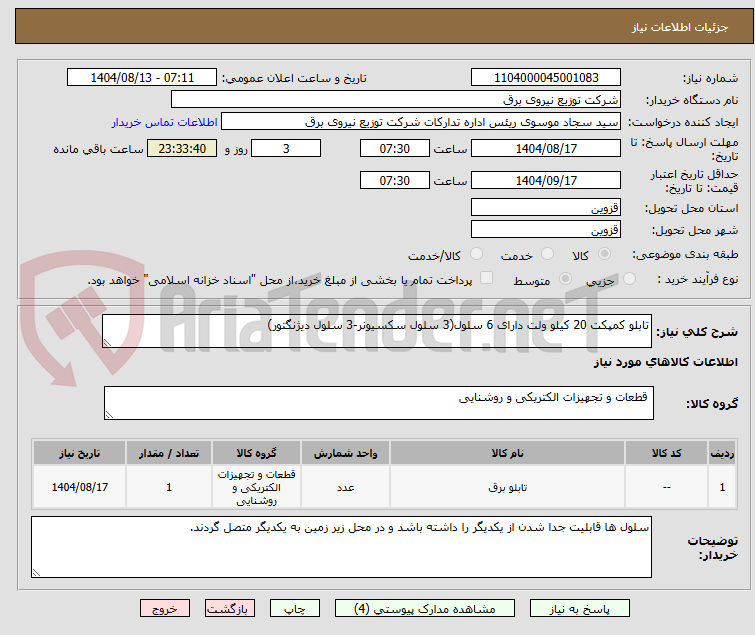755x635 pixels.
Task: Click the remaining days field showing 3
Action: pyautogui.click(x=286, y=148)
